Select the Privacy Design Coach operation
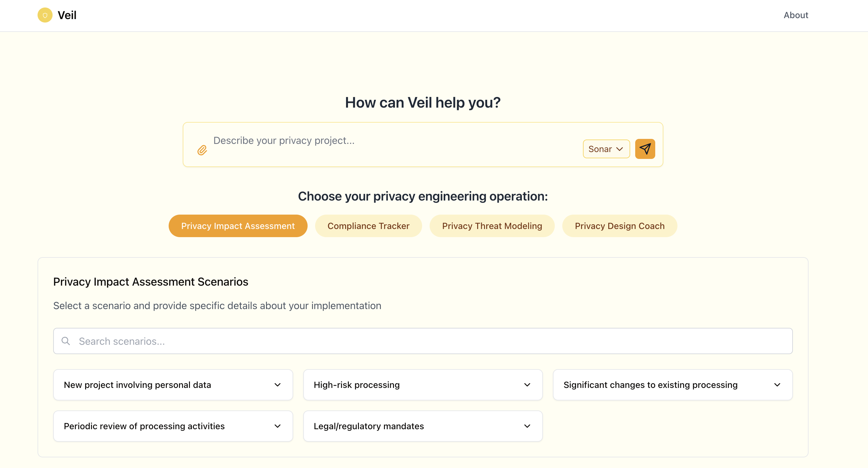868x468 pixels. click(x=619, y=226)
